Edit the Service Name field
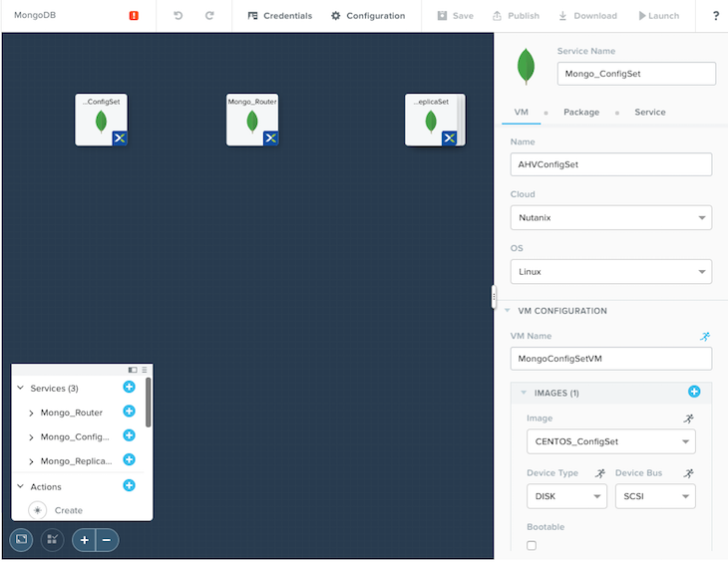728x562 pixels. [636, 74]
